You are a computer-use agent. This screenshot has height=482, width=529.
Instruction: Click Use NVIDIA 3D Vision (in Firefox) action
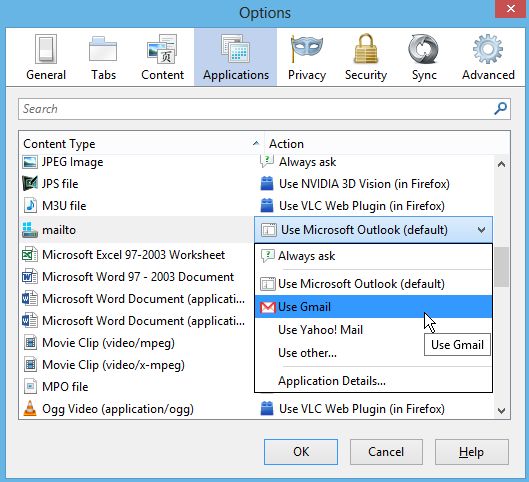(364, 184)
